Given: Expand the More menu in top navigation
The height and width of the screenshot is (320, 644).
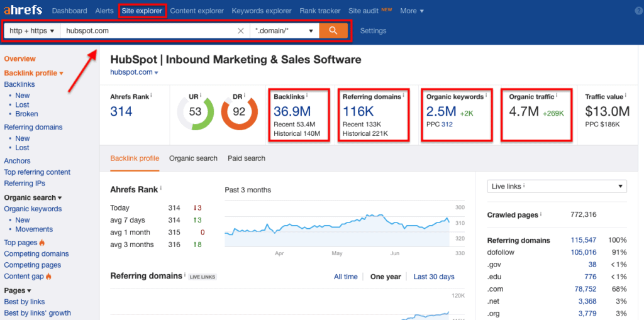Looking at the screenshot, I should 412,11.
